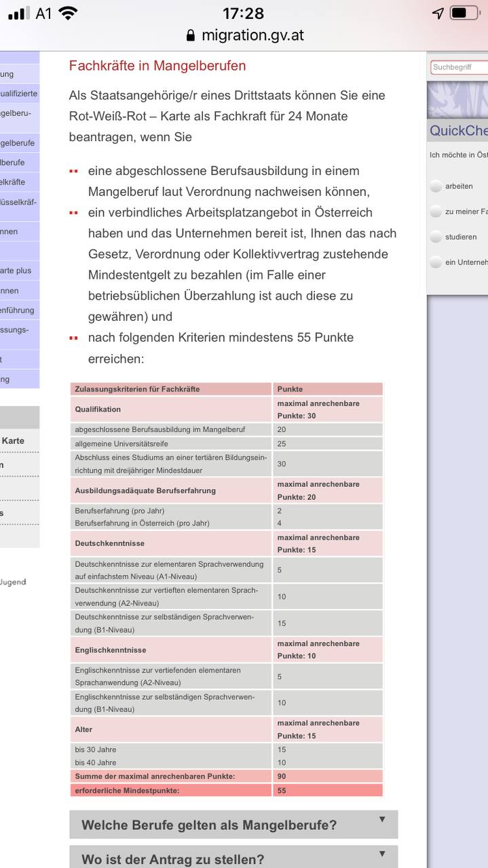
Task: Expand 'Wo ist der Antrag zu stellen?'
Action: (233, 858)
